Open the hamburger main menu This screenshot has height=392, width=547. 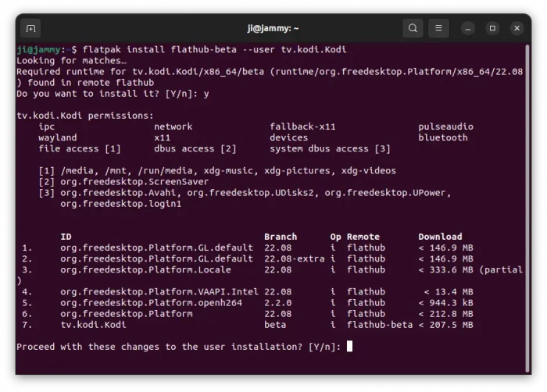(x=440, y=29)
